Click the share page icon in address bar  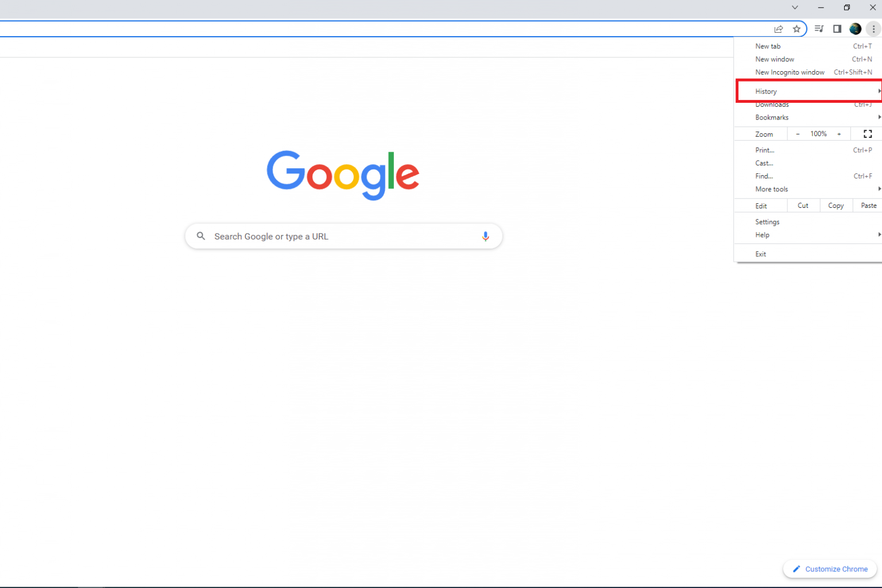click(779, 29)
